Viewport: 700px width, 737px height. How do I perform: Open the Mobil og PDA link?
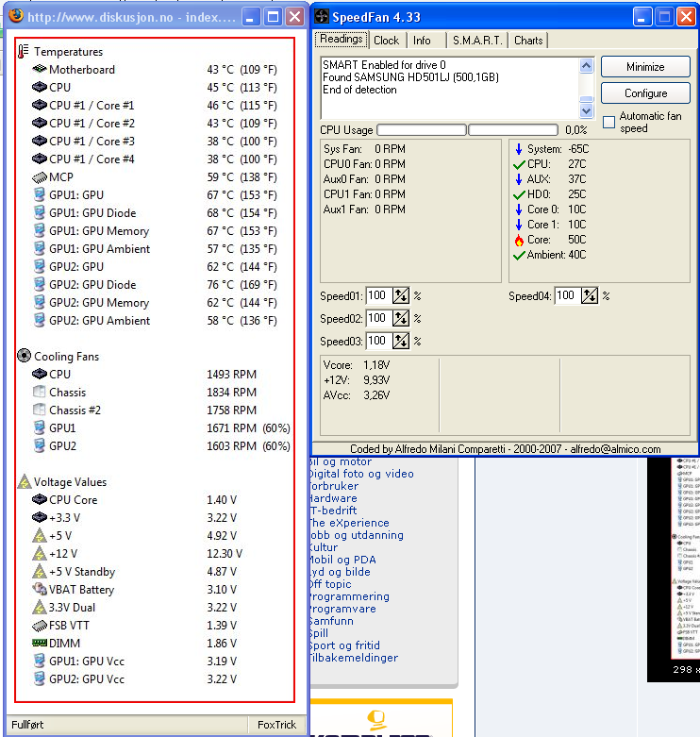coord(343,560)
